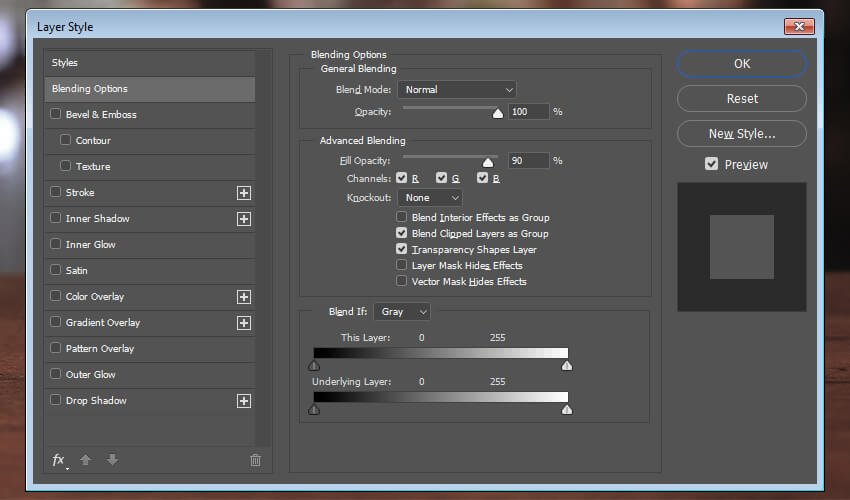Uncheck Transparency Shapes Layer

coord(402,249)
